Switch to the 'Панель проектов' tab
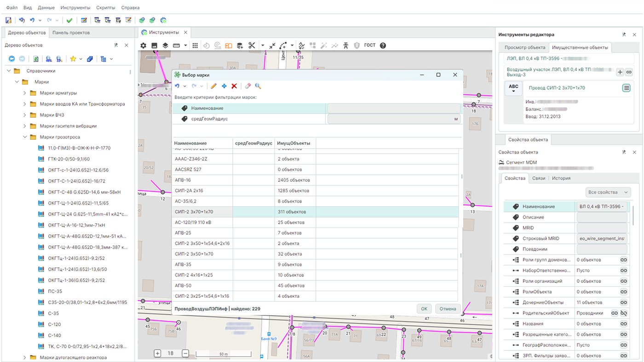 [71, 33]
